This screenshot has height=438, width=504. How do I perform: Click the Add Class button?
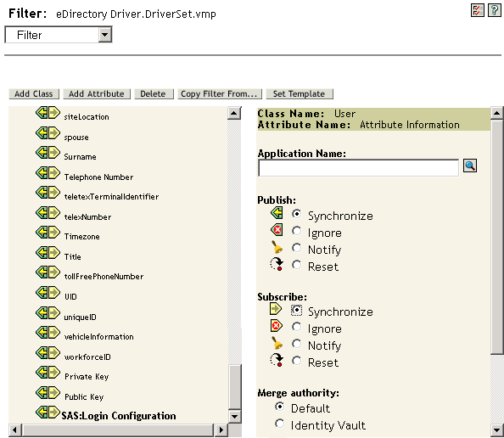coord(34,94)
